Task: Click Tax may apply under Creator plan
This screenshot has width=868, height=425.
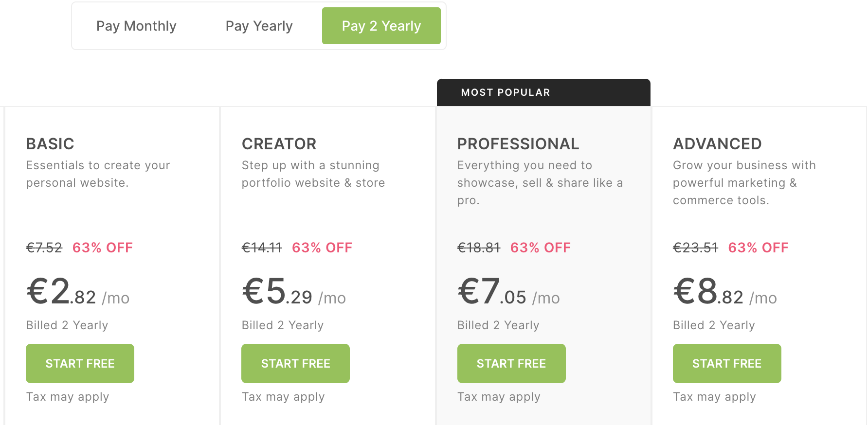Action: (283, 397)
